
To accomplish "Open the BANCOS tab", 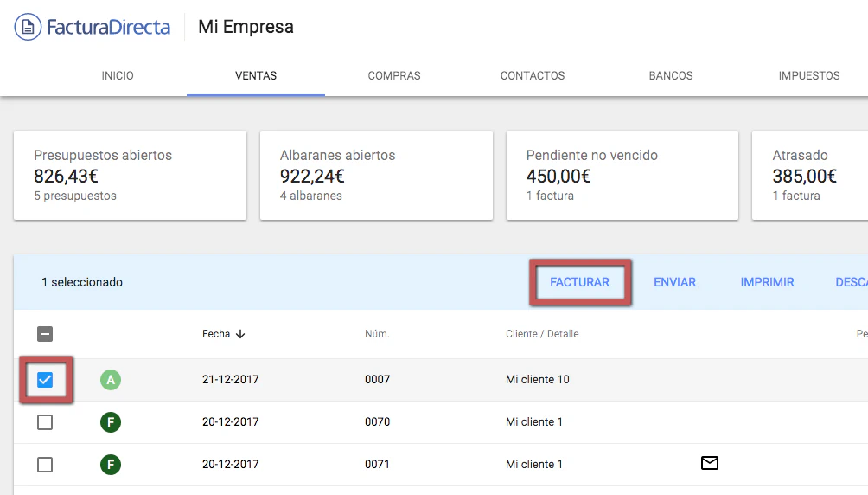I will (671, 76).
